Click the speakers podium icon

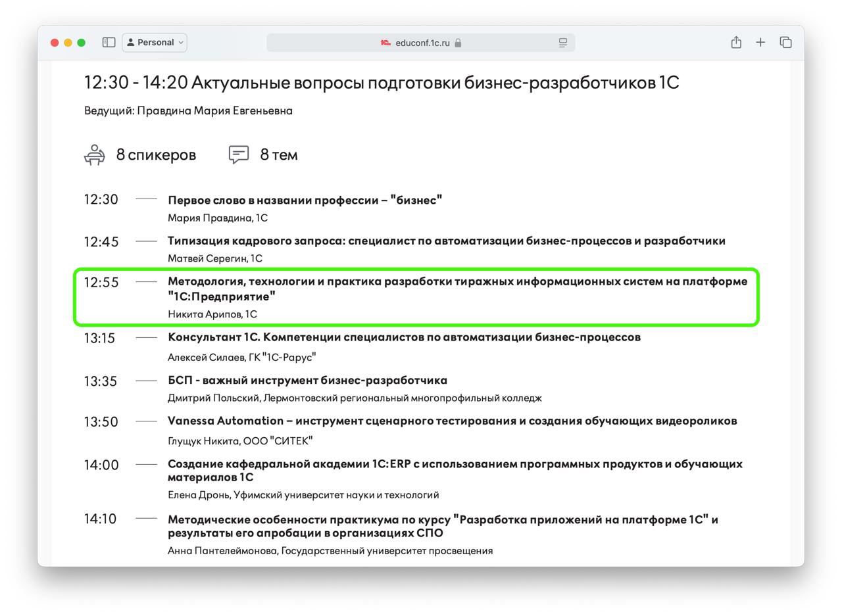pos(95,154)
